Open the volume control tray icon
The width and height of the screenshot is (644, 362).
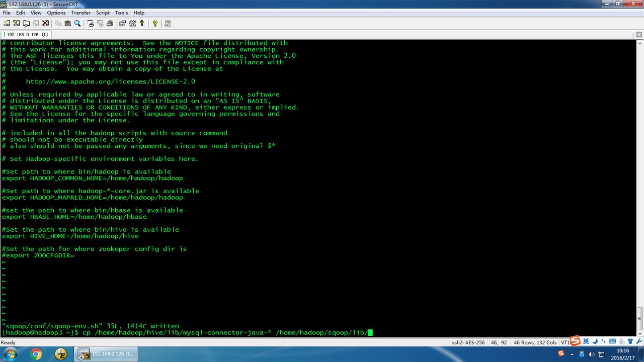[592, 354]
